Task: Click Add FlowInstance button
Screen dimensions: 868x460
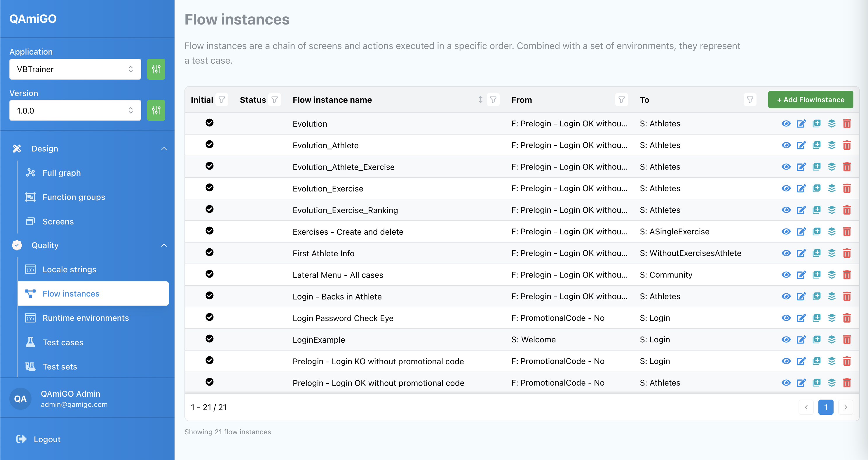Action: [x=811, y=100]
